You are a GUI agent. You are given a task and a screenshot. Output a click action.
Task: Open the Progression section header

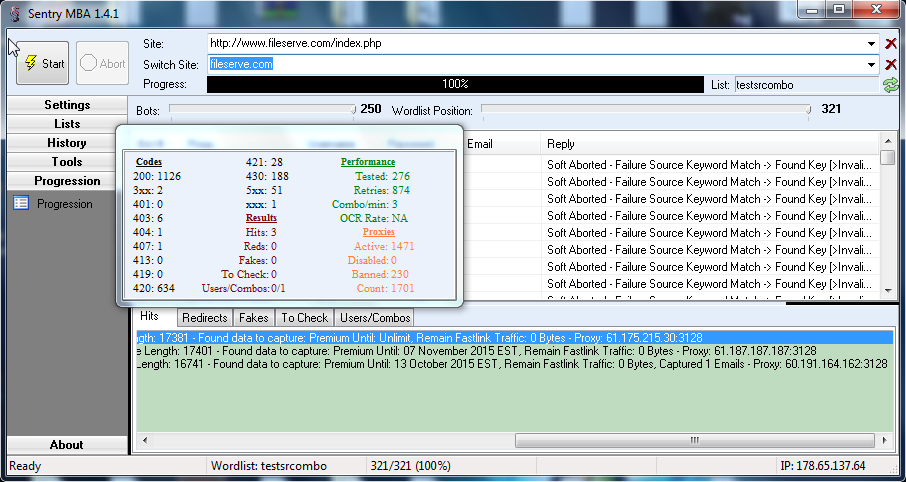click(67, 181)
